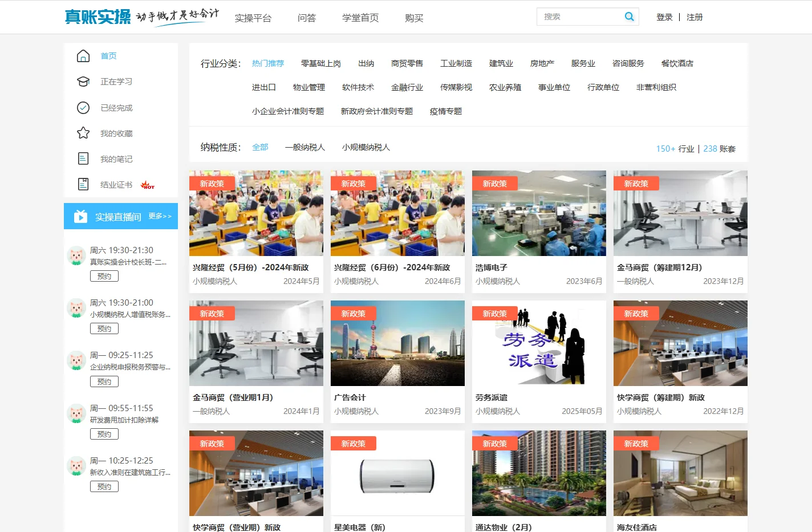Open 我的收藏 sidebar item

[x=116, y=133]
